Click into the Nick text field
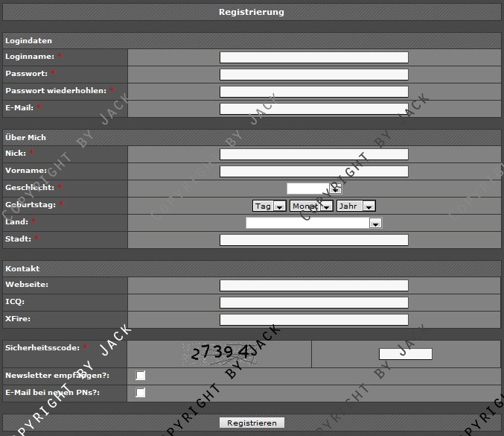The height and width of the screenshot is (436, 504). point(313,154)
